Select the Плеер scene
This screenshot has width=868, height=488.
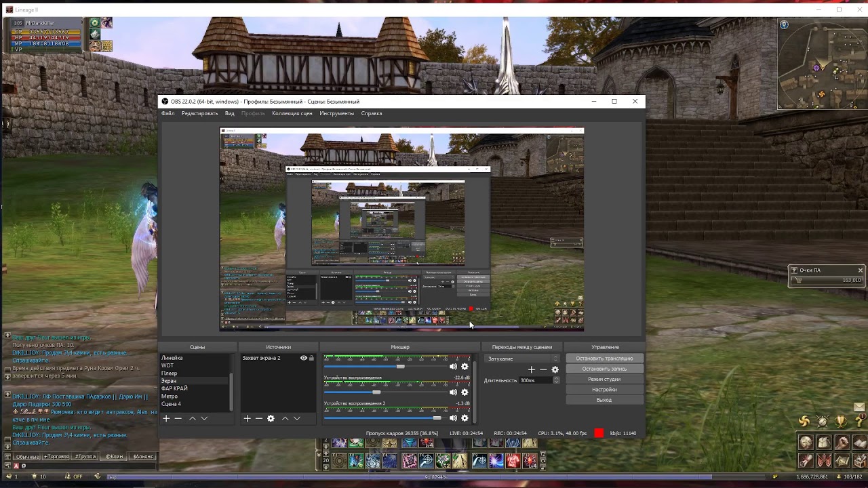[195, 373]
